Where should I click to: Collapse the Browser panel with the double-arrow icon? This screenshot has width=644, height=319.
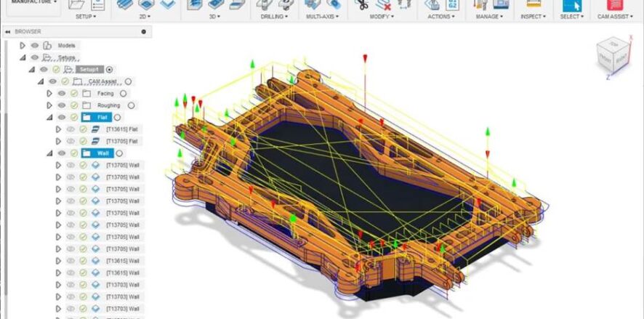pyautogui.click(x=7, y=32)
